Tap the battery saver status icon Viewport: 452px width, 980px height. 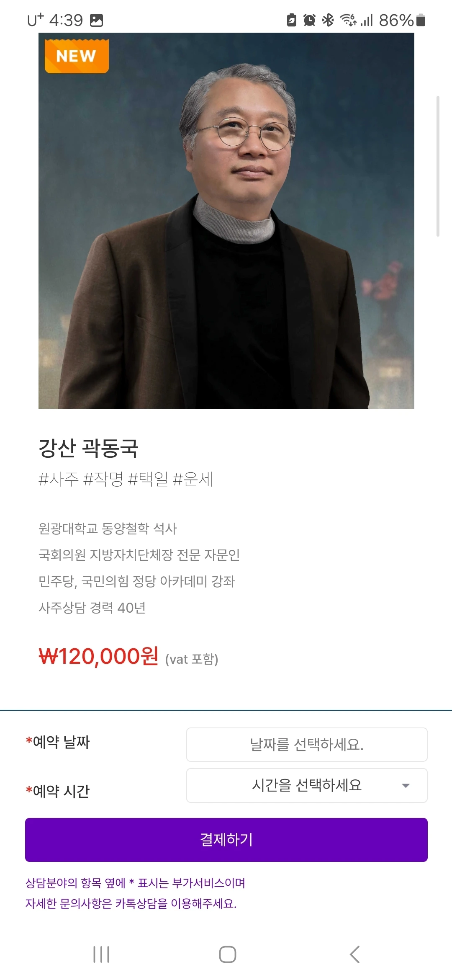(292, 20)
